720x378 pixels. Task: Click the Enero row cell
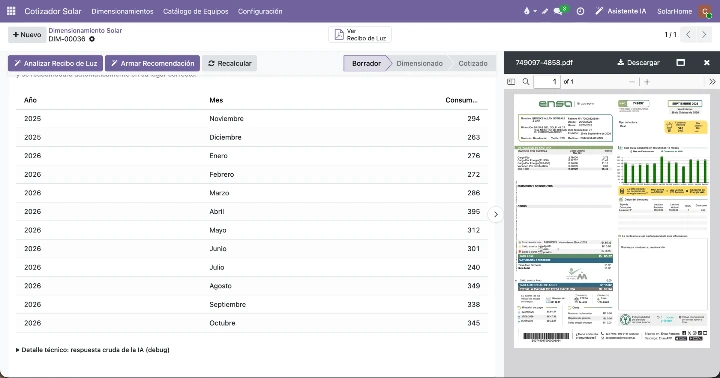click(219, 156)
